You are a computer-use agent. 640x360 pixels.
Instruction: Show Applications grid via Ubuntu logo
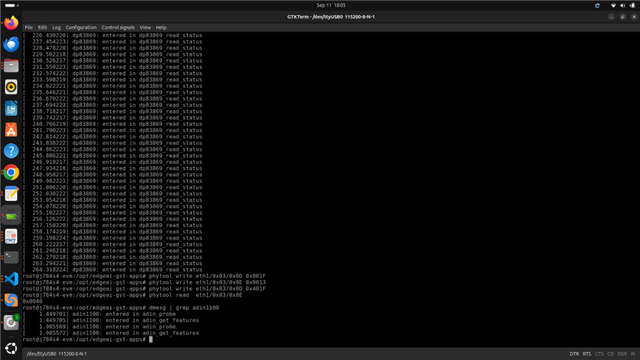(11, 349)
